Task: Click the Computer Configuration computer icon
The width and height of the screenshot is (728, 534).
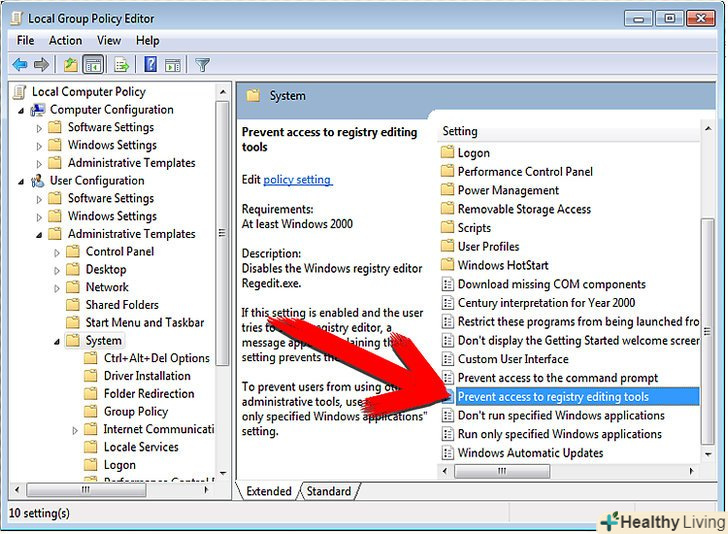Action: point(38,110)
